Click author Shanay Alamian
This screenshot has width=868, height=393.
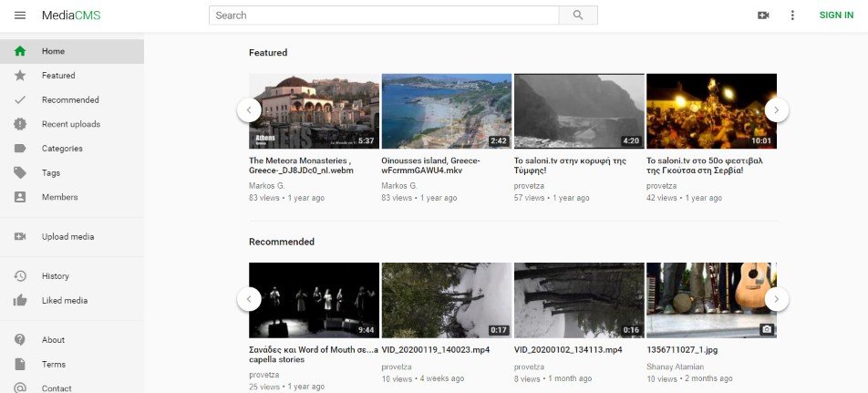click(x=675, y=367)
